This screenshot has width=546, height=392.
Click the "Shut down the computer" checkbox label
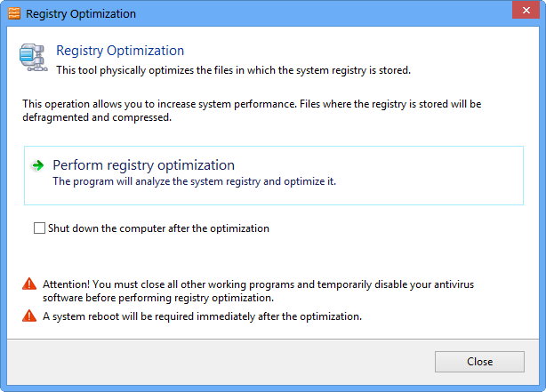pyautogui.click(x=158, y=228)
